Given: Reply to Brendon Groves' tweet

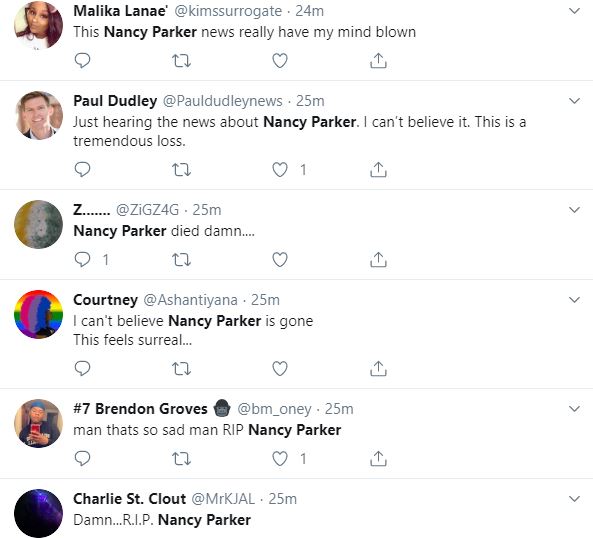Looking at the screenshot, I should tap(82, 459).
